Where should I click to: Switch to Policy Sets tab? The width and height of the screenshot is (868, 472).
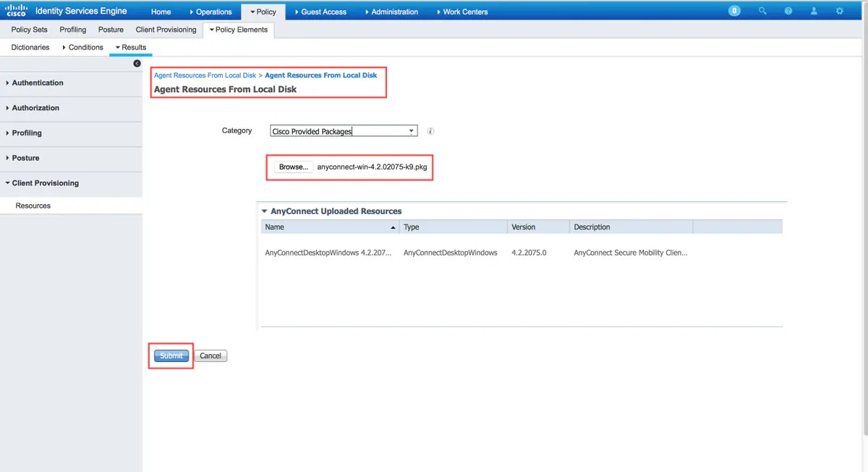(x=30, y=30)
